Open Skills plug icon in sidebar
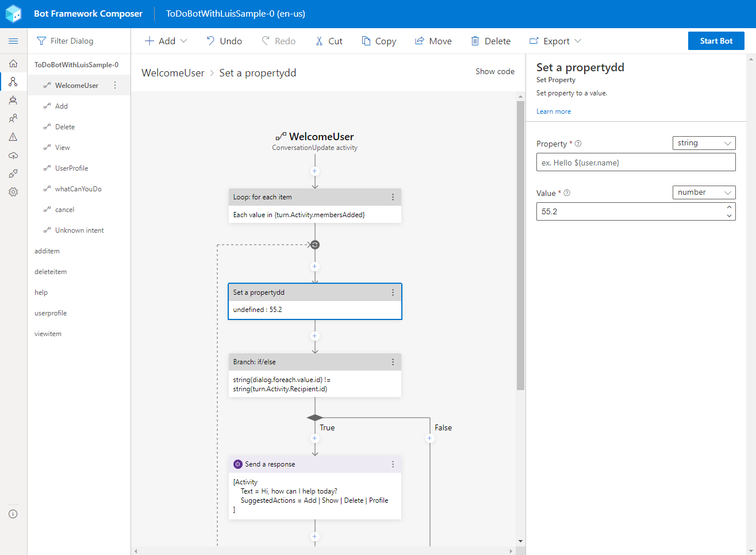 pos(13,174)
